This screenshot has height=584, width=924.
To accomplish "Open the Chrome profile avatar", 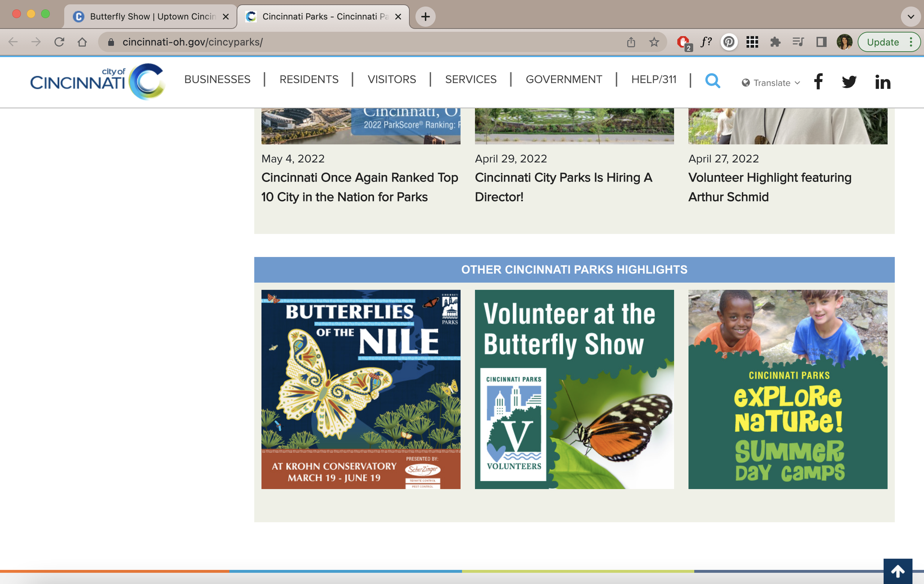I will click(844, 42).
